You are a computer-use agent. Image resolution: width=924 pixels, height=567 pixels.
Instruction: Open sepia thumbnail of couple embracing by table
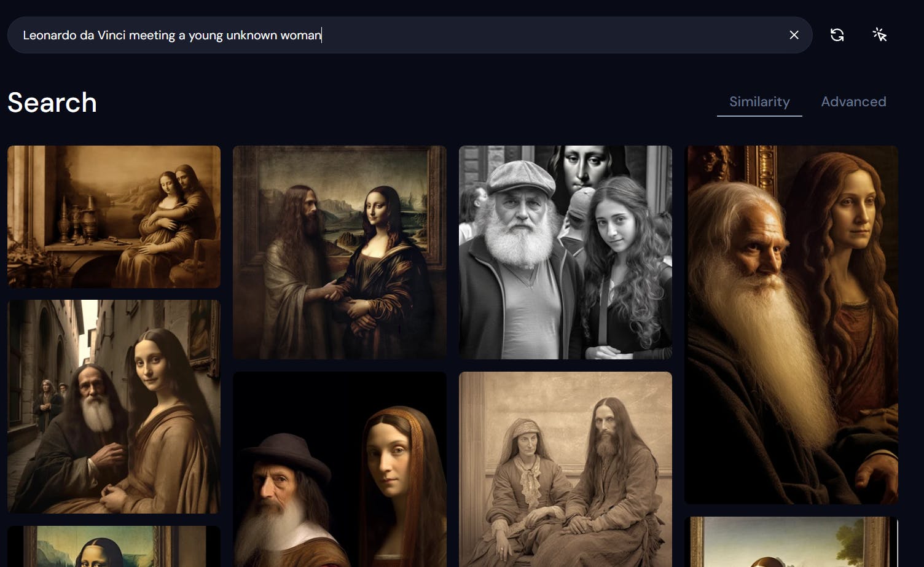[x=114, y=217]
